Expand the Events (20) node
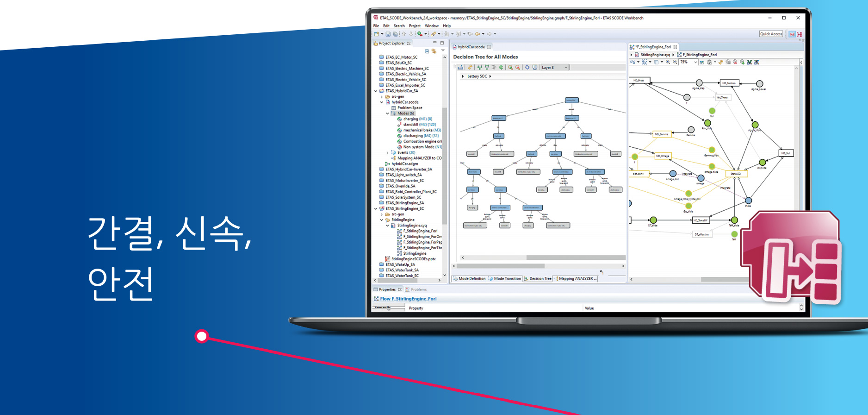 pos(388,152)
